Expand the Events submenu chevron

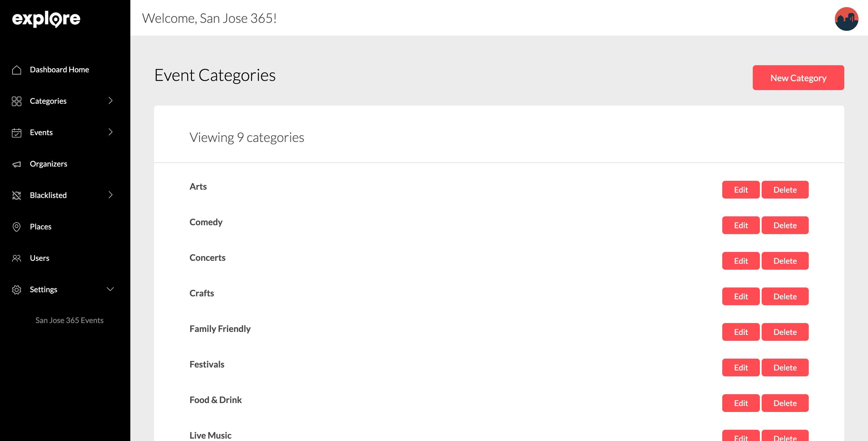pyautogui.click(x=110, y=132)
